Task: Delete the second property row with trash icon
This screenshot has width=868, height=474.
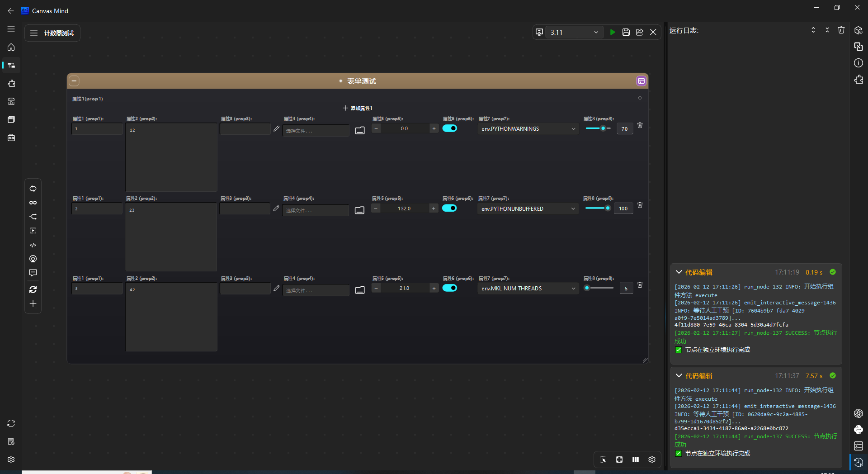Action: 640,205
